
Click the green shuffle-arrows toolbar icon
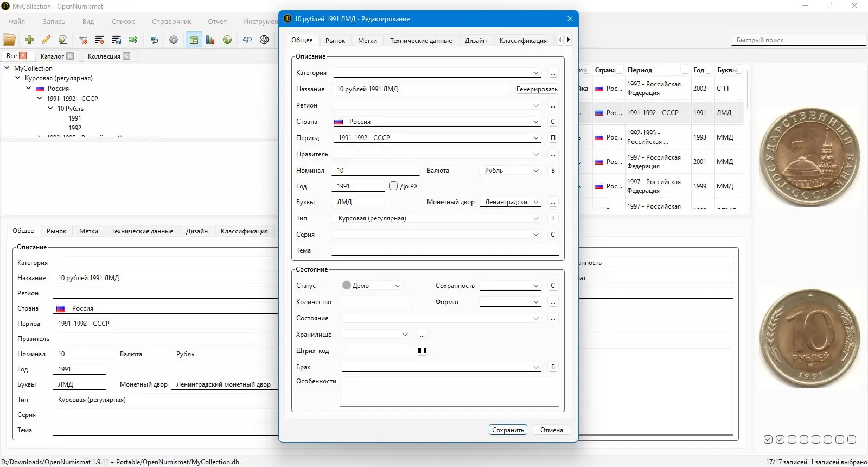pyautogui.click(x=133, y=40)
